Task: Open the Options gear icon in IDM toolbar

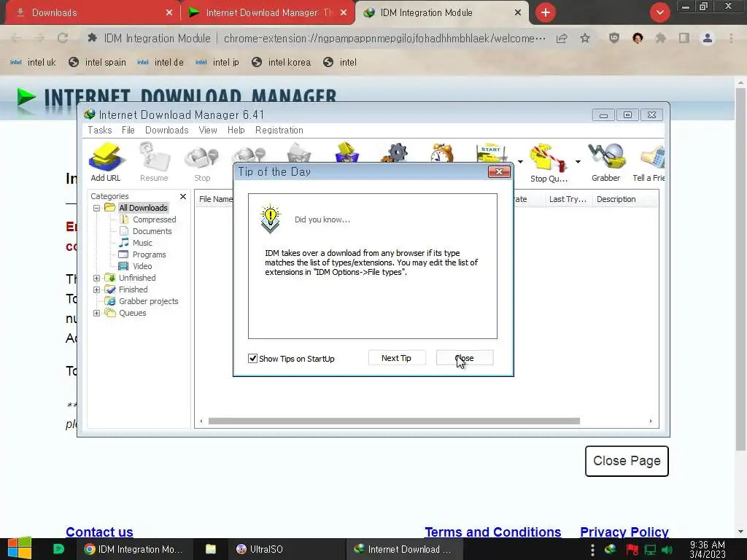Action: point(395,153)
